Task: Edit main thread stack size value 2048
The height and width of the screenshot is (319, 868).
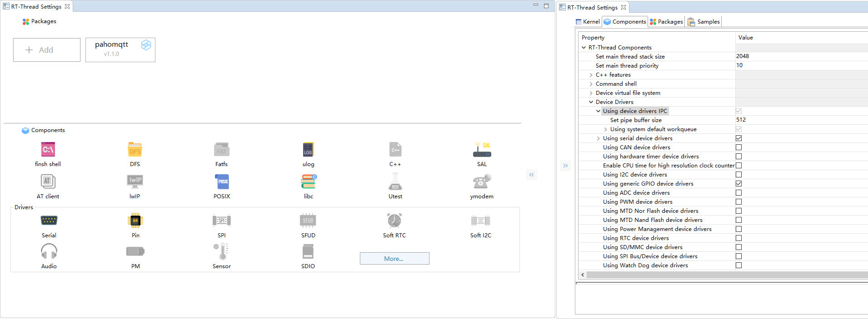Action: click(802, 56)
